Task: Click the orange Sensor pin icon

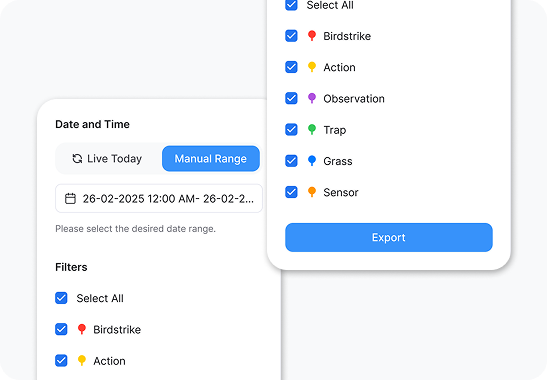Action: (312, 192)
